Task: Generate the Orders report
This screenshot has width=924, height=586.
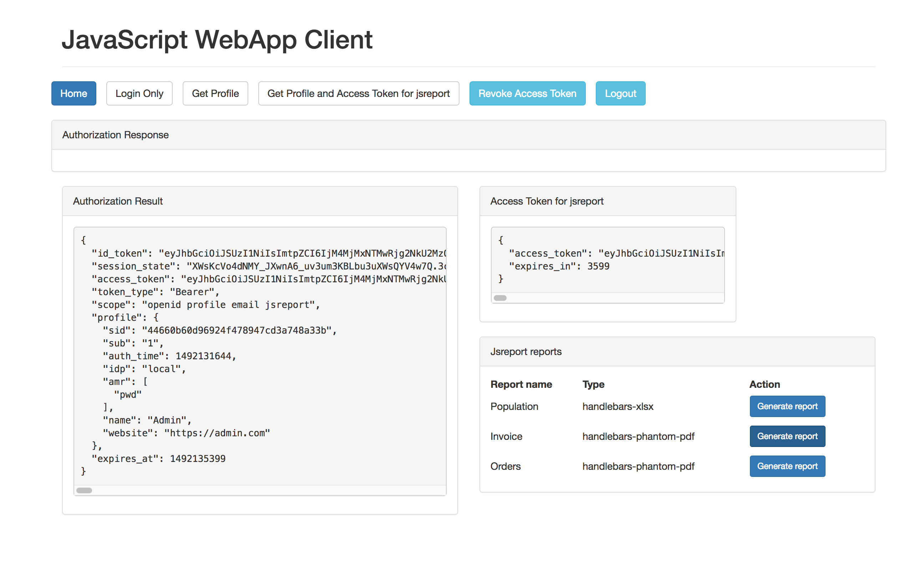Action: click(787, 466)
